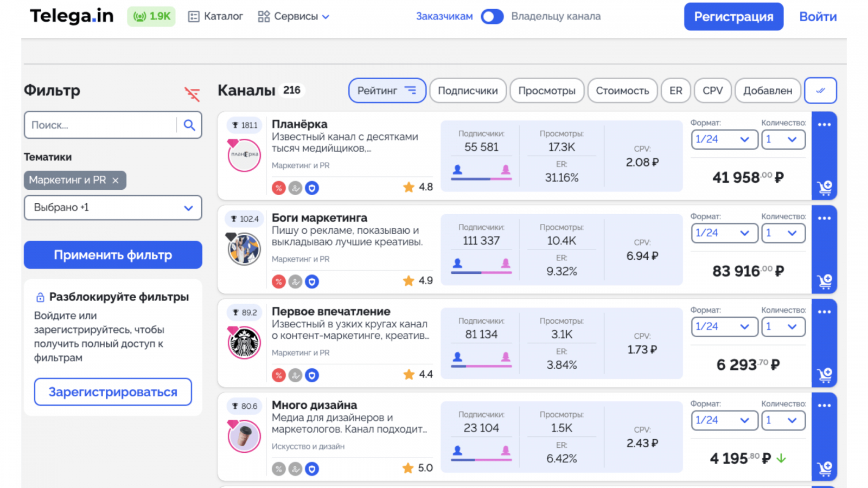Open Количество dropdown for Много дизайна
The height and width of the screenshot is (488, 868).
point(783,420)
